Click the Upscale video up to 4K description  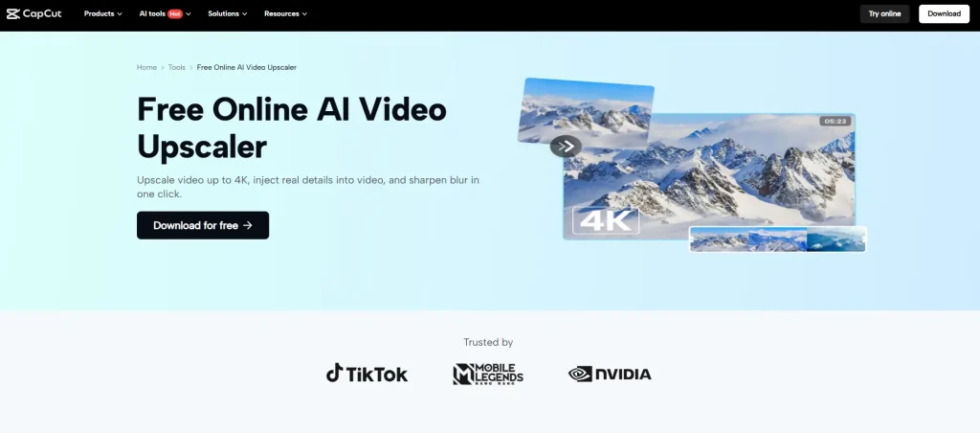(x=308, y=187)
